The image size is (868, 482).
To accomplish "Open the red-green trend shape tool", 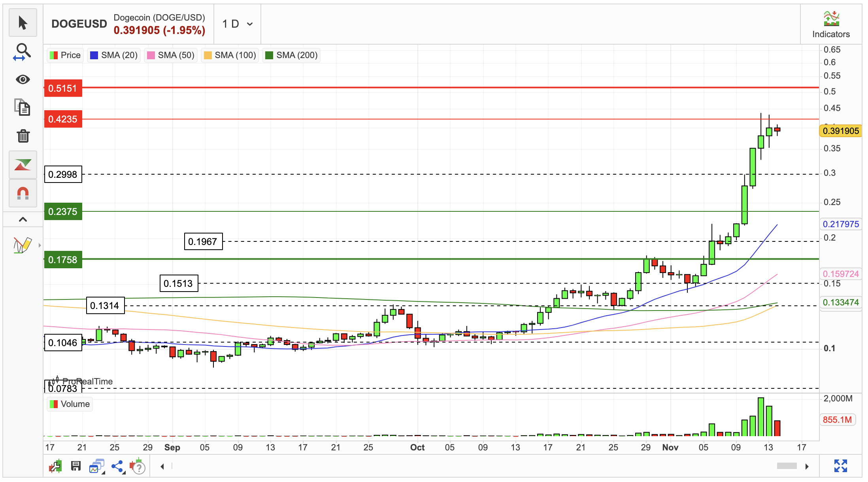I will coord(23,165).
